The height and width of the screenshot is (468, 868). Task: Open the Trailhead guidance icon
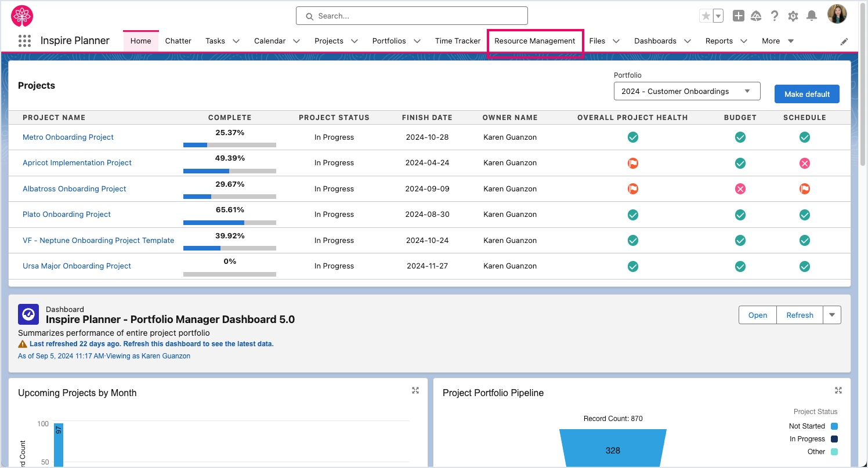click(756, 16)
